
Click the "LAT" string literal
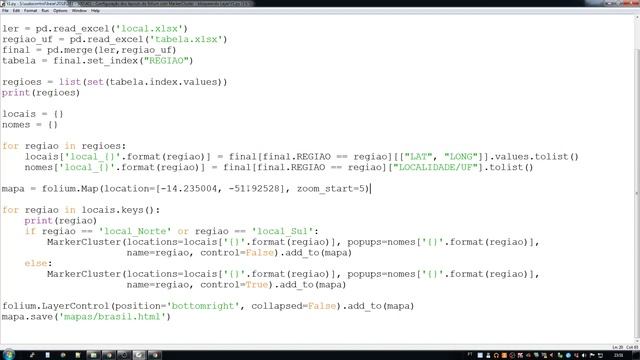418,156
